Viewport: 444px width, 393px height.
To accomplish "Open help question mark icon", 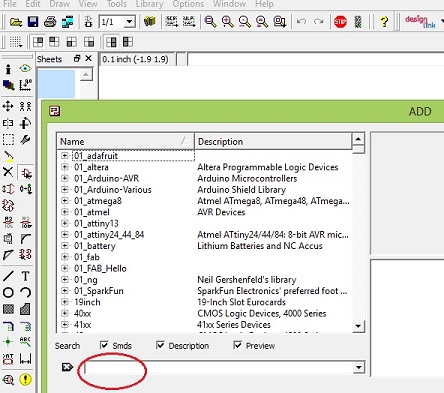I will pos(384,22).
